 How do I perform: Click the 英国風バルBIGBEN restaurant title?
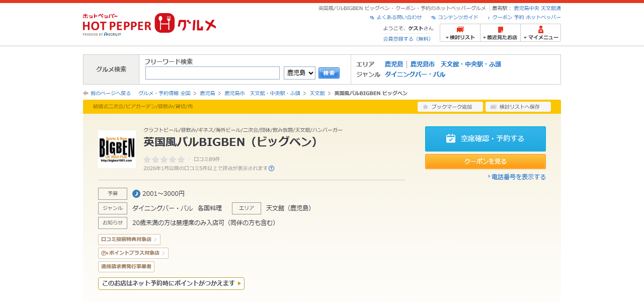231,142
